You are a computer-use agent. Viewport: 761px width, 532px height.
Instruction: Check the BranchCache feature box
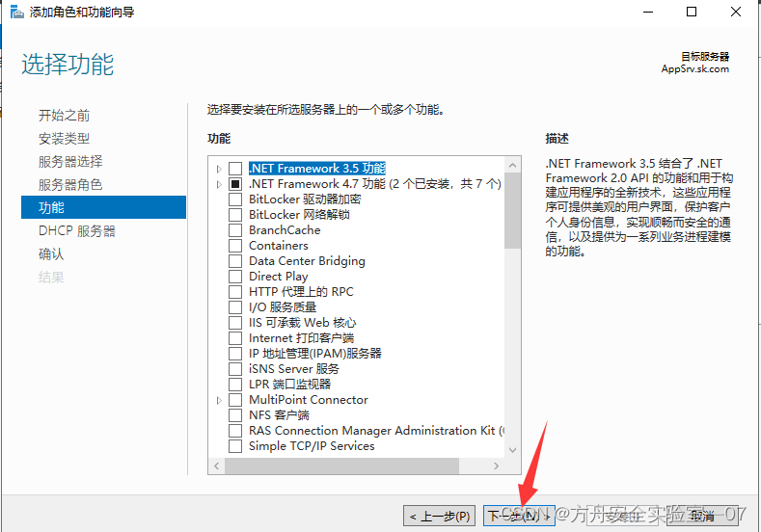235,230
